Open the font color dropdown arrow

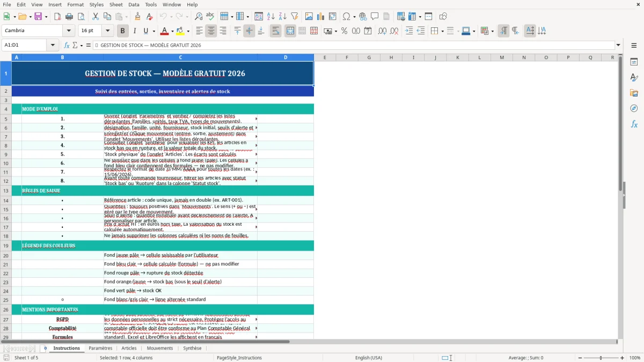pos(172,31)
